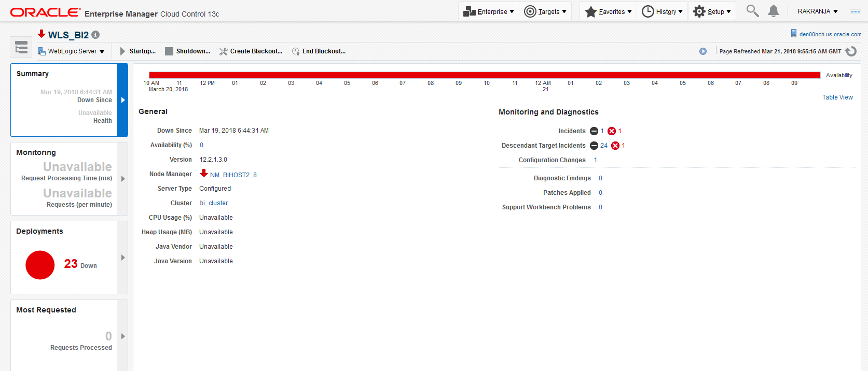Open the Targets menu
This screenshot has width=868, height=371.
[x=545, y=11]
